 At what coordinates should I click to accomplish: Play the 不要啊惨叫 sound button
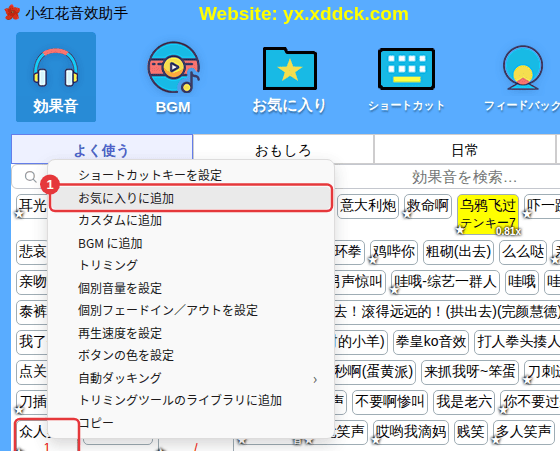[x=390, y=402]
